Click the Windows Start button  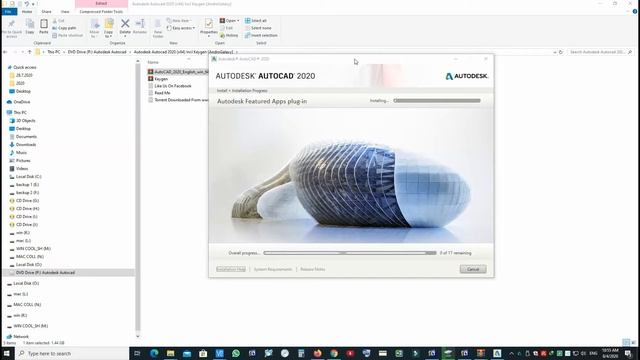click(7, 353)
